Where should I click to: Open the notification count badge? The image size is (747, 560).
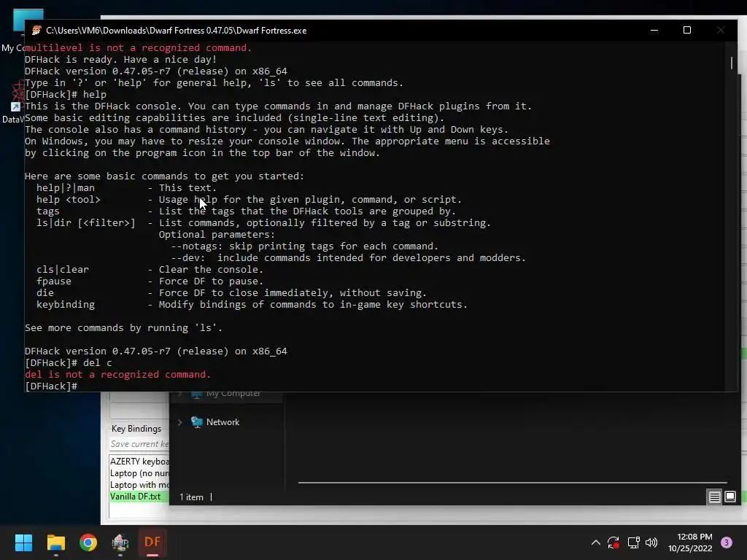click(727, 542)
